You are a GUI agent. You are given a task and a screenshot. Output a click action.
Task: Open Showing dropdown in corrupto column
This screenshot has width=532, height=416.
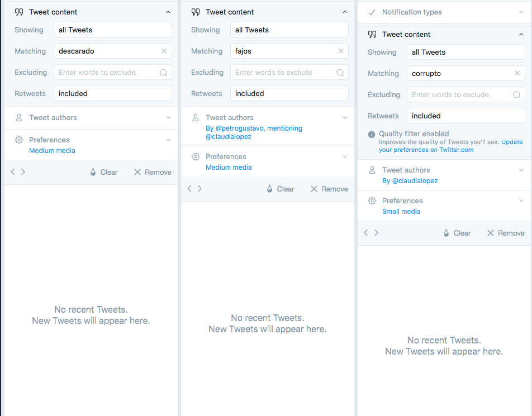coord(466,52)
